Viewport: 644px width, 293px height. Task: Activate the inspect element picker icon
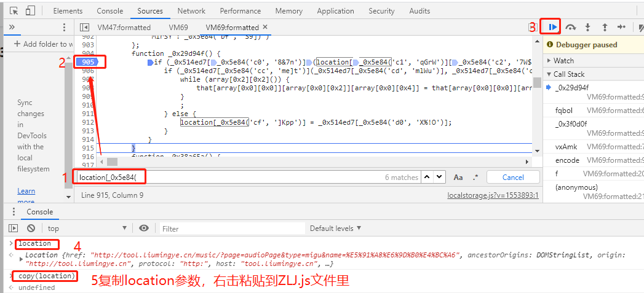coord(14,11)
